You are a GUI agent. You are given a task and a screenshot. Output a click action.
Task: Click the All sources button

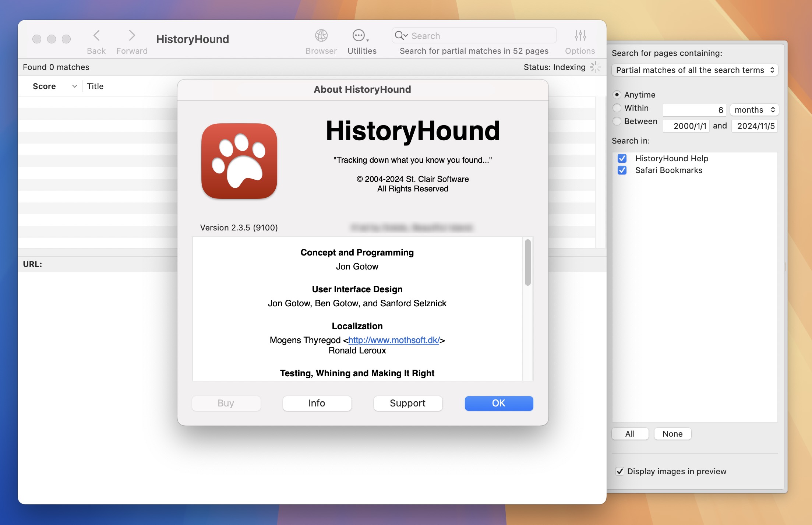(x=630, y=434)
